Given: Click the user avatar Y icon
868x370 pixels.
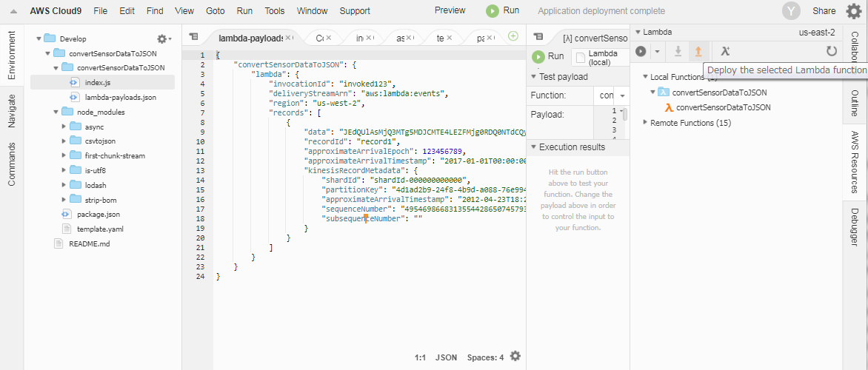Looking at the screenshot, I should [791, 11].
